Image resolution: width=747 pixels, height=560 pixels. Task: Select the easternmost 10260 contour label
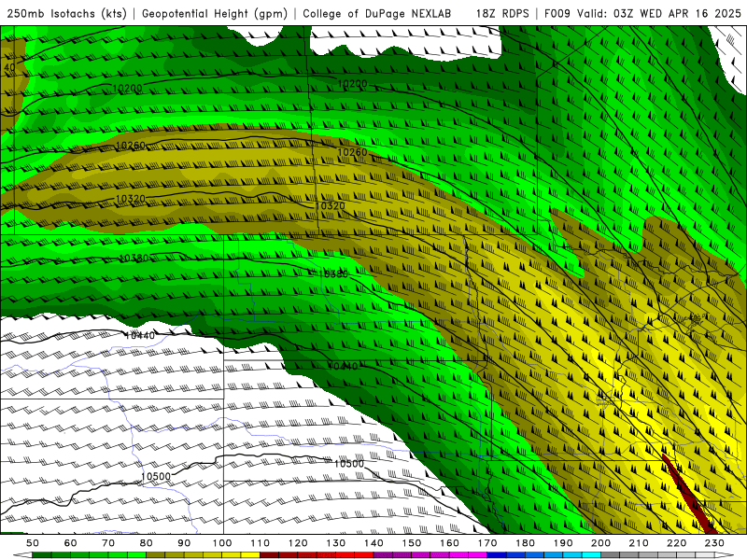[353, 152]
